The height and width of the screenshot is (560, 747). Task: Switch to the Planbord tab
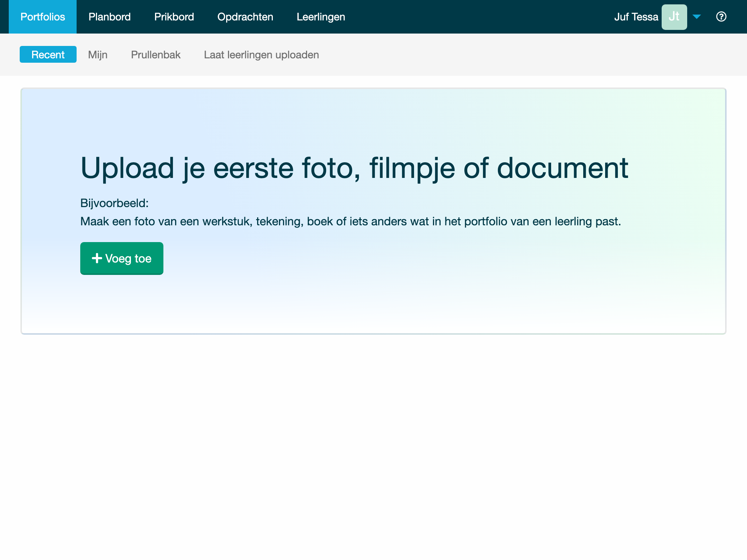109,17
